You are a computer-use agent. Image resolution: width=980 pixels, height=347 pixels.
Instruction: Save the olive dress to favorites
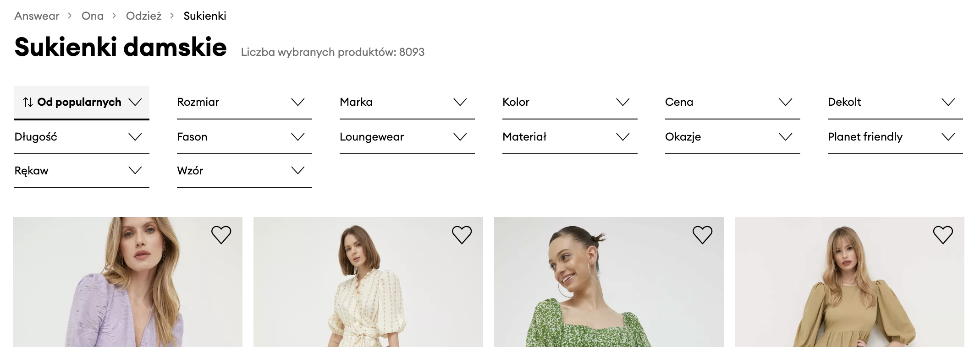943,235
